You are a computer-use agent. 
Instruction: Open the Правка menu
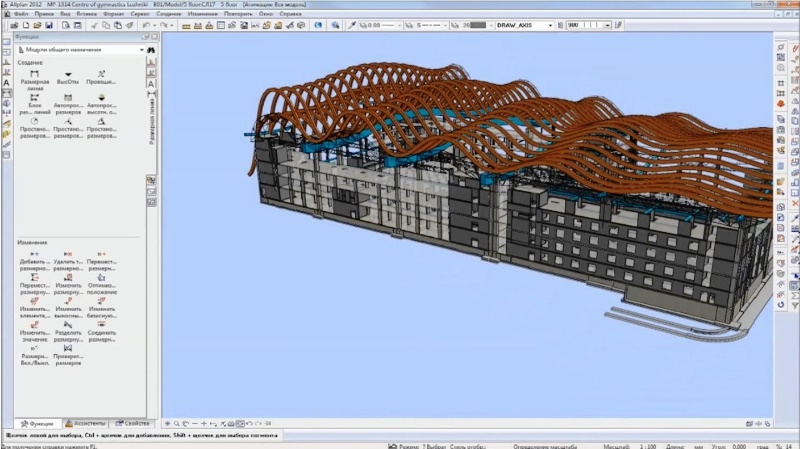point(44,14)
